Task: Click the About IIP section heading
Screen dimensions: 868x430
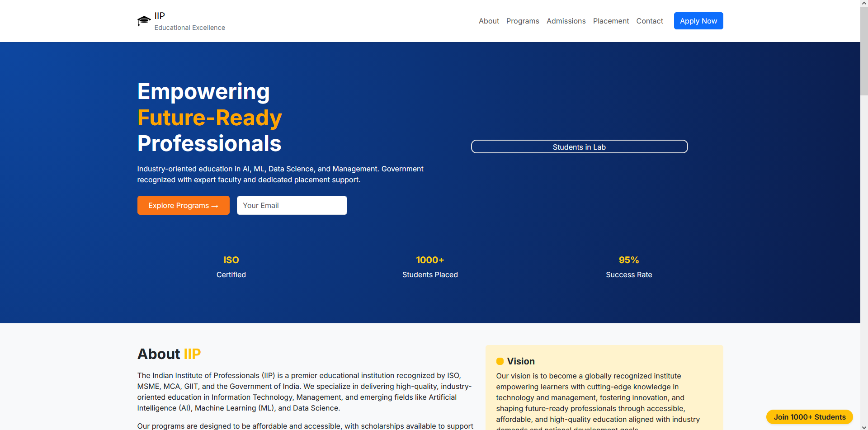Action: click(169, 354)
